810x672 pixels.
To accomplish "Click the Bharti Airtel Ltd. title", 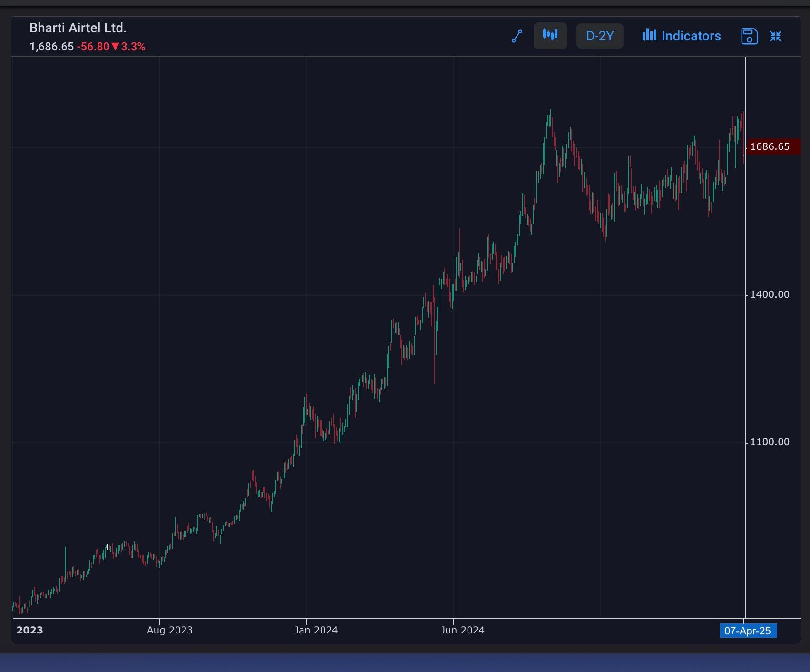I will (78, 28).
